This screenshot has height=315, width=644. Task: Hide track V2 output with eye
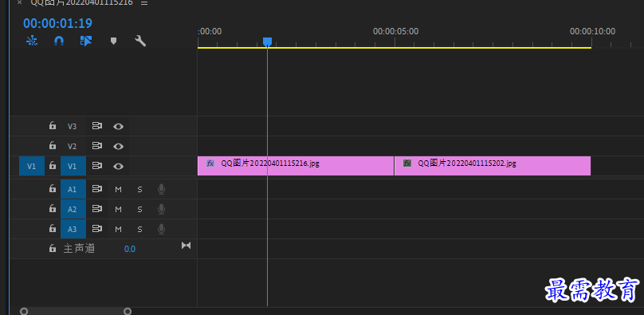pyautogui.click(x=118, y=146)
